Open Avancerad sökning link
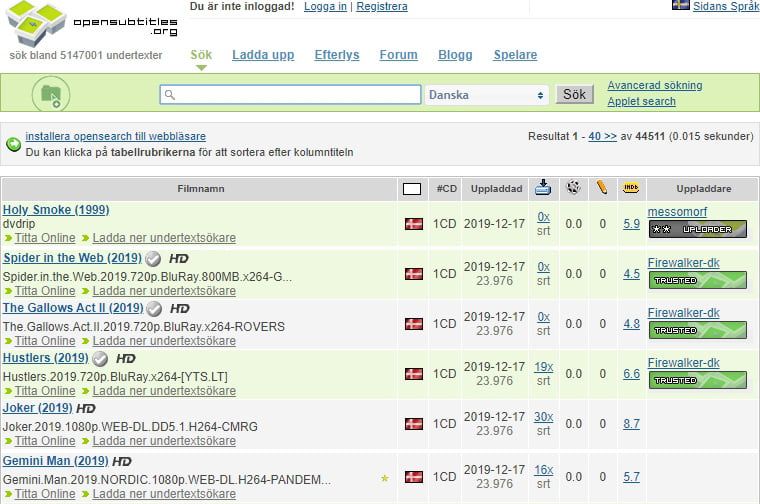Viewport: 760px width, 504px height. coord(655,85)
